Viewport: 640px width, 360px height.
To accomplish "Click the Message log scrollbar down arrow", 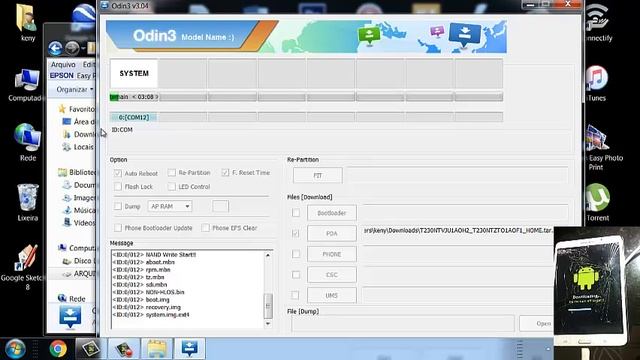I will 268,324.
